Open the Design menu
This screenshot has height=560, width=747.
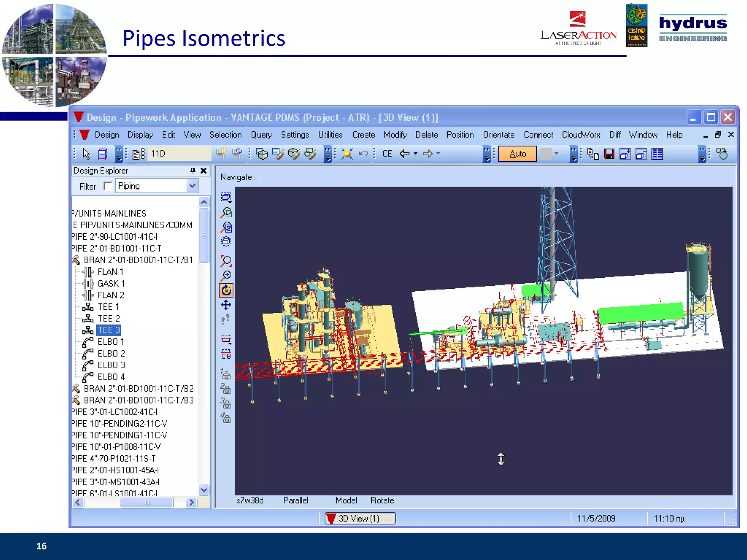coord(107,135)
